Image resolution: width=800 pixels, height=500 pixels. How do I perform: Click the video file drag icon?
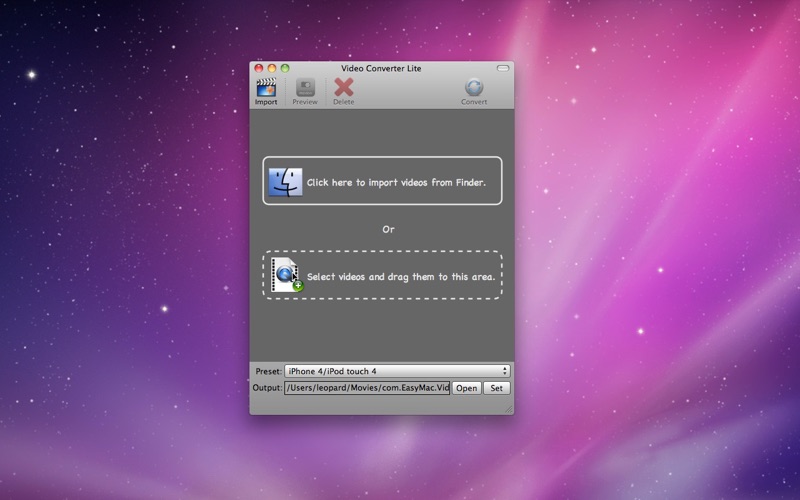tap(286, 275)
